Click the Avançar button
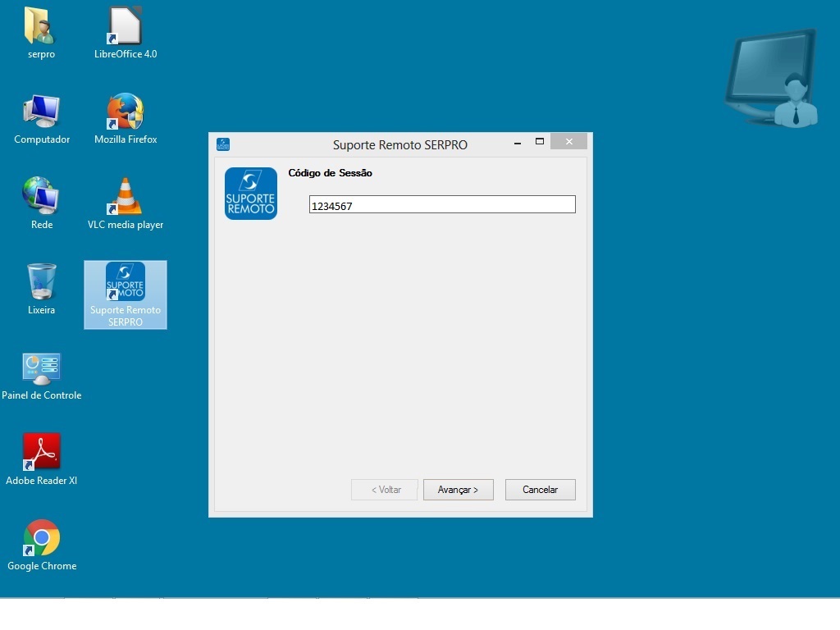 click(x=458, y=490)
